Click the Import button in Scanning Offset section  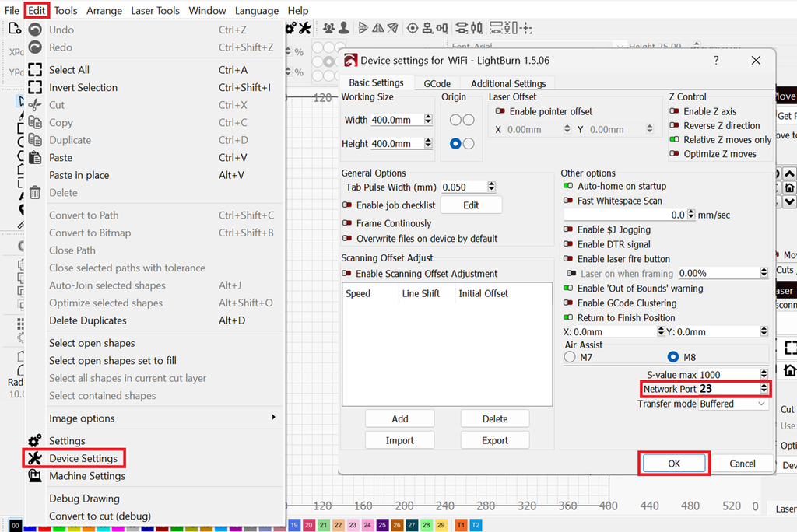(x=399, y=439)
